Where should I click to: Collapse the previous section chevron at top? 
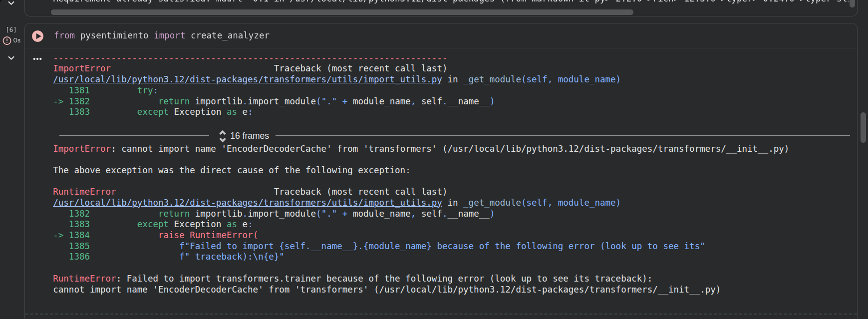[11, 3]
